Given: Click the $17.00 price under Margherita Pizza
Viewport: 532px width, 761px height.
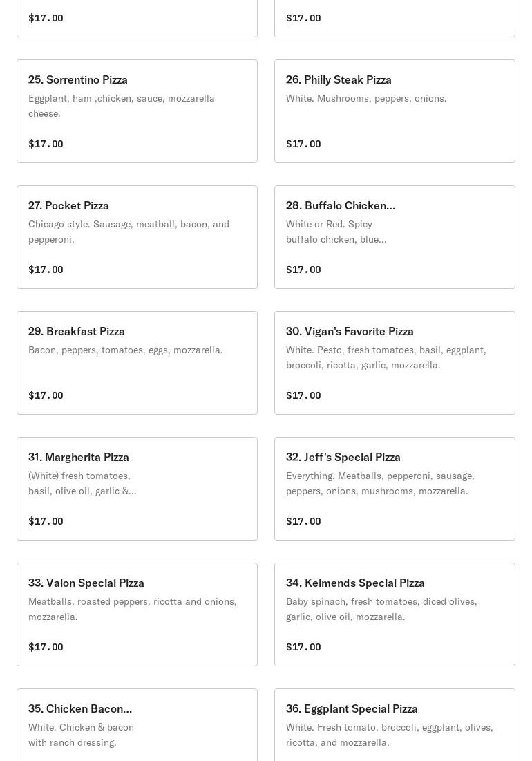Looking at the screenshot, I should point(46,521).
